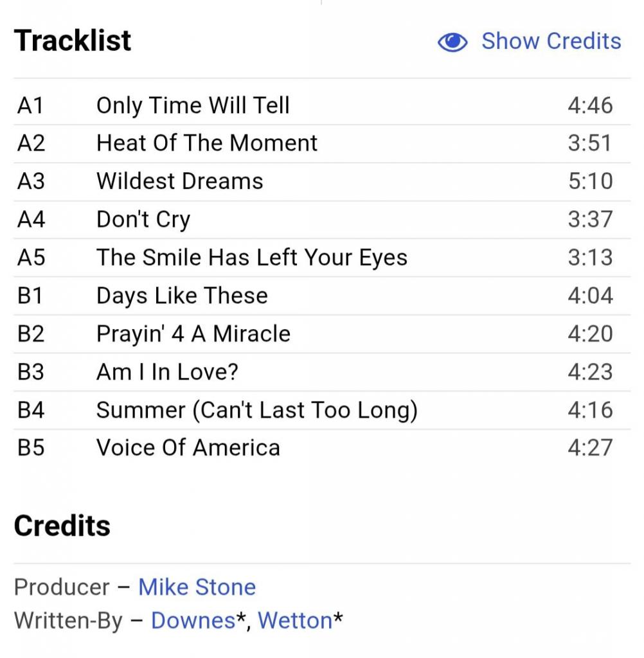The image size is (644, 658).
Task: Open the Wetton writer link
Action: point(295,620)
